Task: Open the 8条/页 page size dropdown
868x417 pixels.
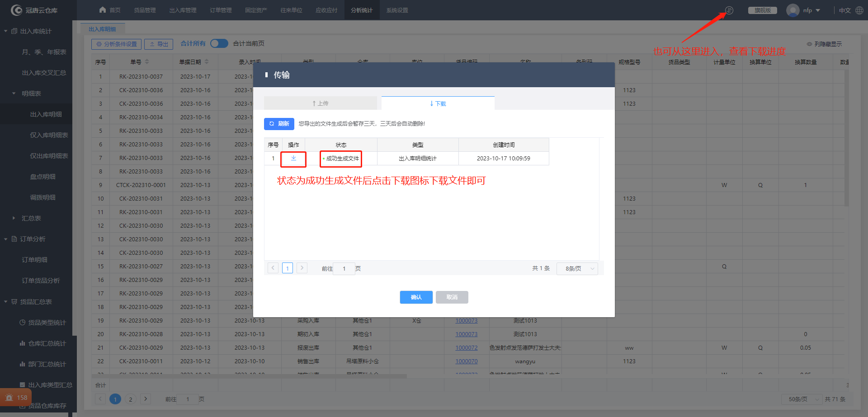Action: [577, 268]
